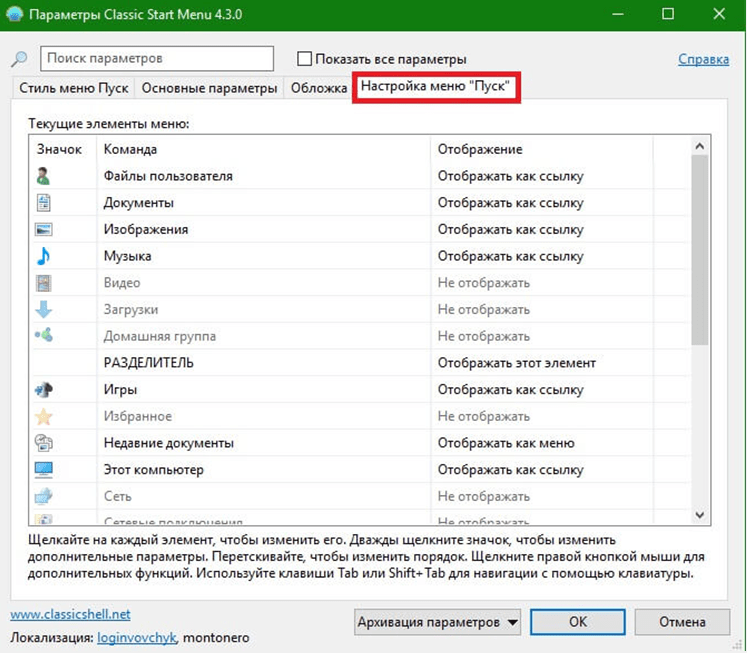Click the scroll down arrow of the list

pyautogui.click(x=700, y=514)
